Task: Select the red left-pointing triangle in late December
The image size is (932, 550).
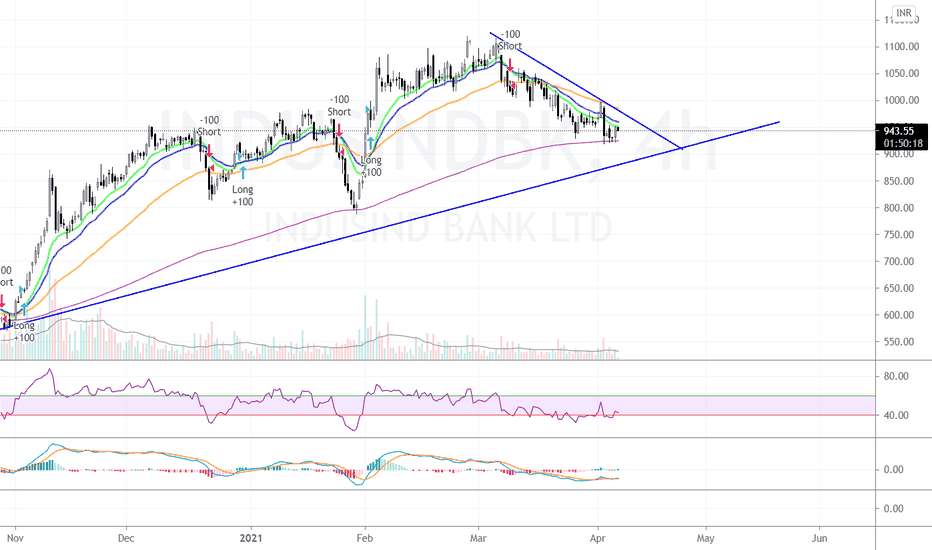Action: coord(212,168)
